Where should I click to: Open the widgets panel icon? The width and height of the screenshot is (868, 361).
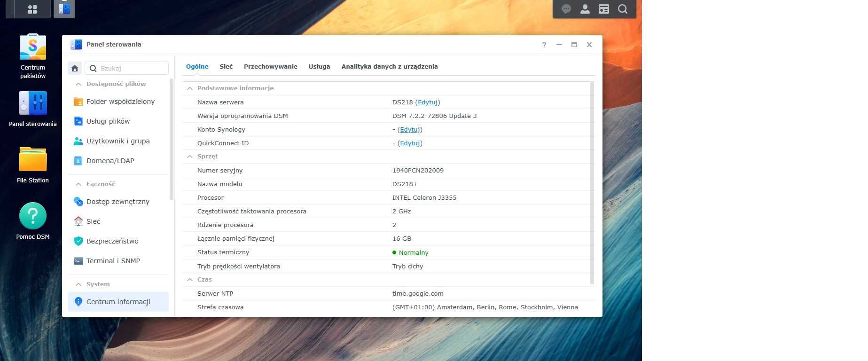point(604,9)
